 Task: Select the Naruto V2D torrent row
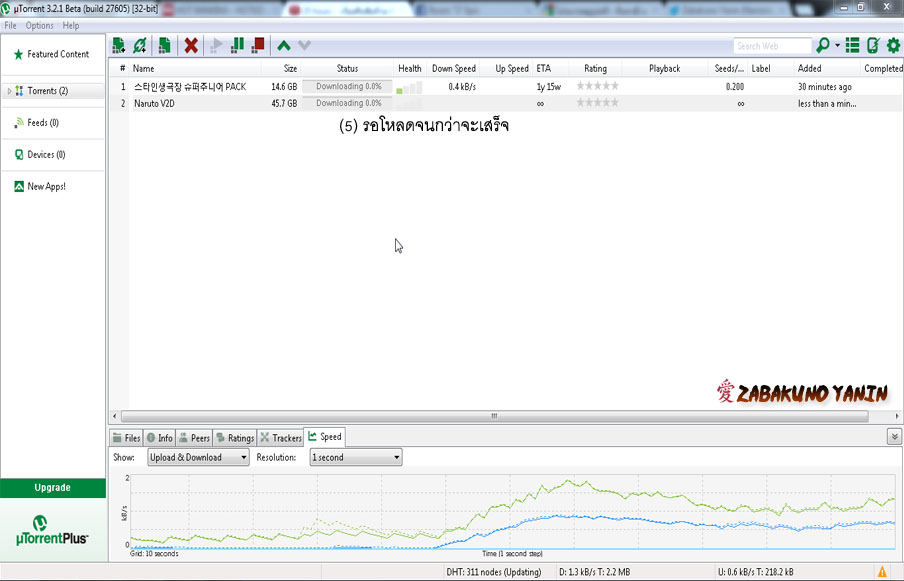[506, 103]
